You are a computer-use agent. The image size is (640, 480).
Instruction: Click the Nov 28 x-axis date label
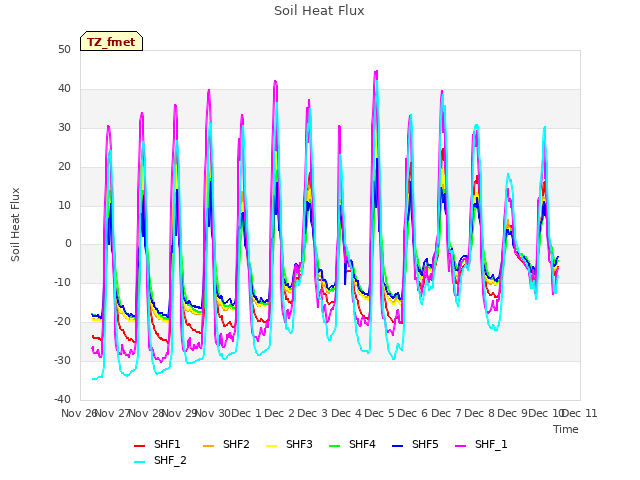[x=146, y=413]
